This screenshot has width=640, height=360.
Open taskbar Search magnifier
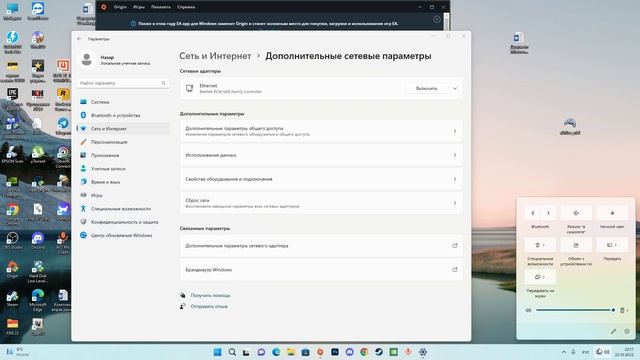point(232,352)
